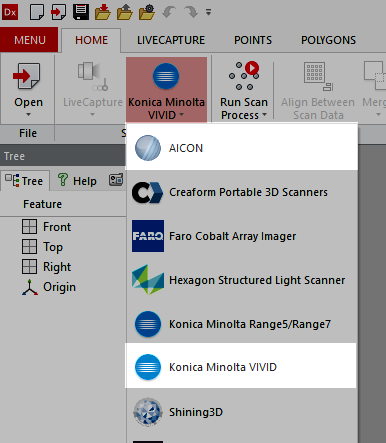Viewport: 386px width, 443px height.
Task: Expand the Open button dropdown arrow
Action: point(29,114)
